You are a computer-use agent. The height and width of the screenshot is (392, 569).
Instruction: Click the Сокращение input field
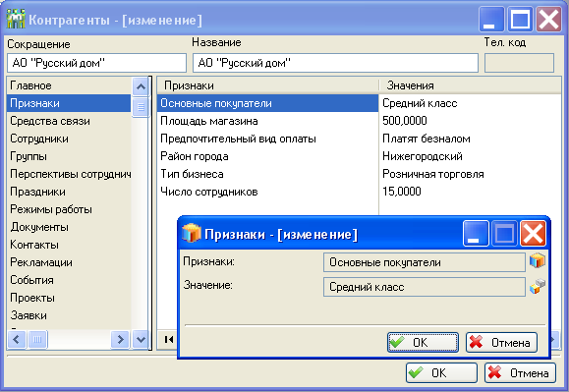tap(96, 63)
